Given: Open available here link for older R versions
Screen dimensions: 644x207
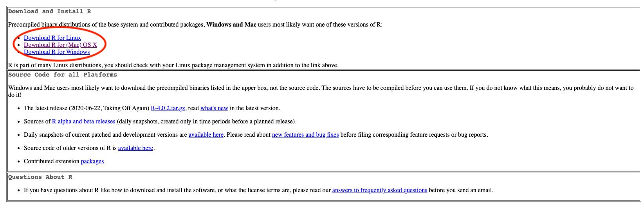Looking at the screenshot, I should tap(135, 148).
